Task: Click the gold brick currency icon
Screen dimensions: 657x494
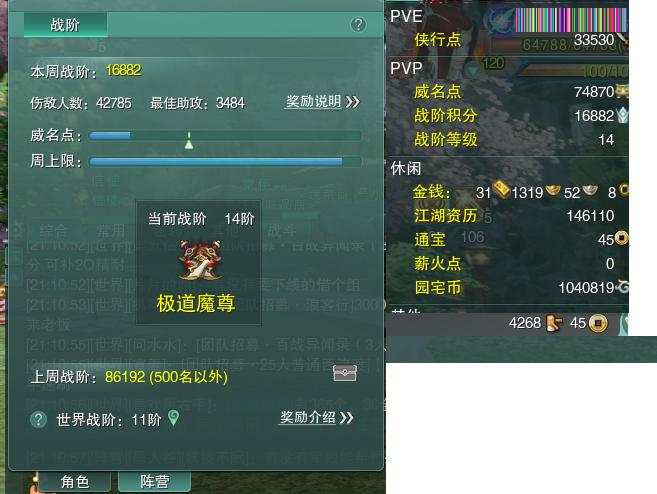Action: 501,189
